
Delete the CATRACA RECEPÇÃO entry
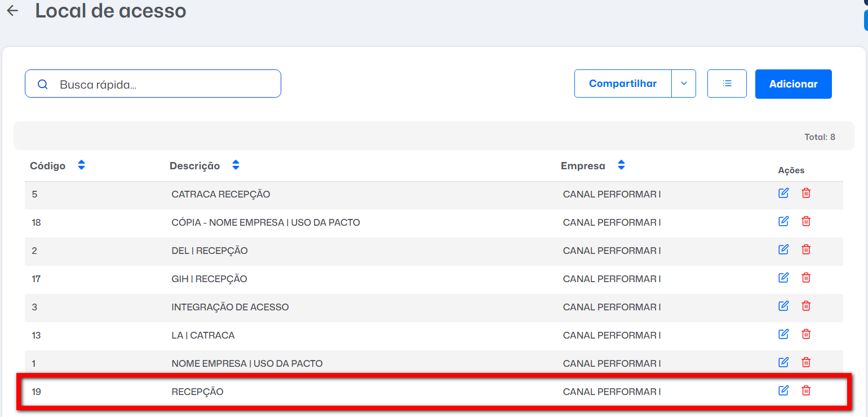coord(806,193)
